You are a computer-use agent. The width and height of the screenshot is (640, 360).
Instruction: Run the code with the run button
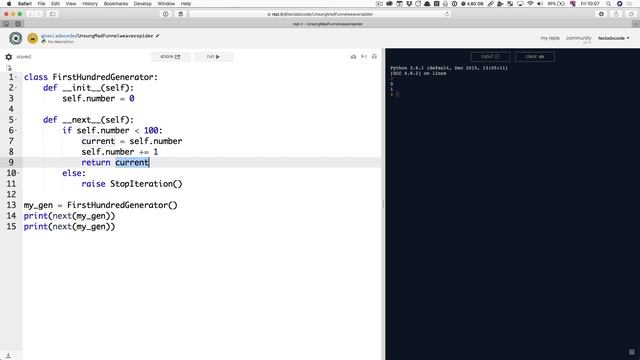pos(213,56)
